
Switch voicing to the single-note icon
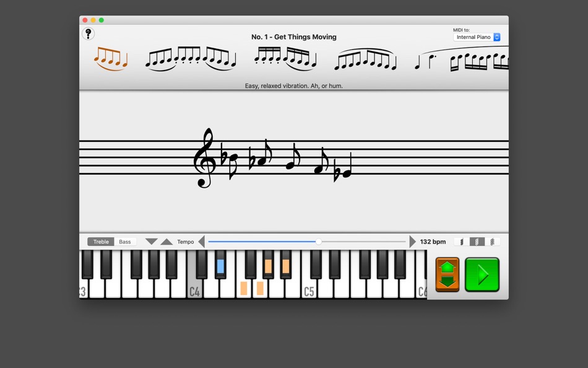coord(462,242)
